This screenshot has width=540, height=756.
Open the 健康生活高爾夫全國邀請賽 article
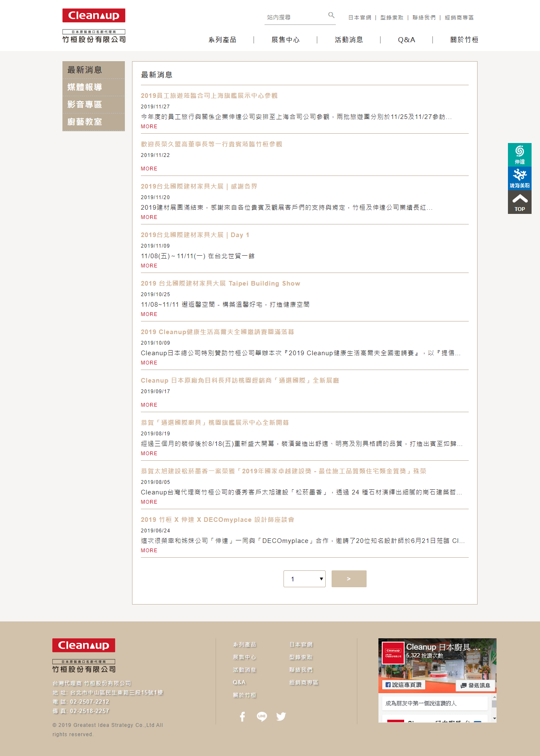point(218,332)
